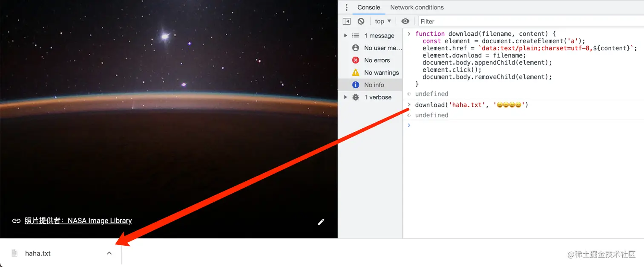Open the top JavaScript context dropdown
644x267 pixels.
(x=383, y=21)
